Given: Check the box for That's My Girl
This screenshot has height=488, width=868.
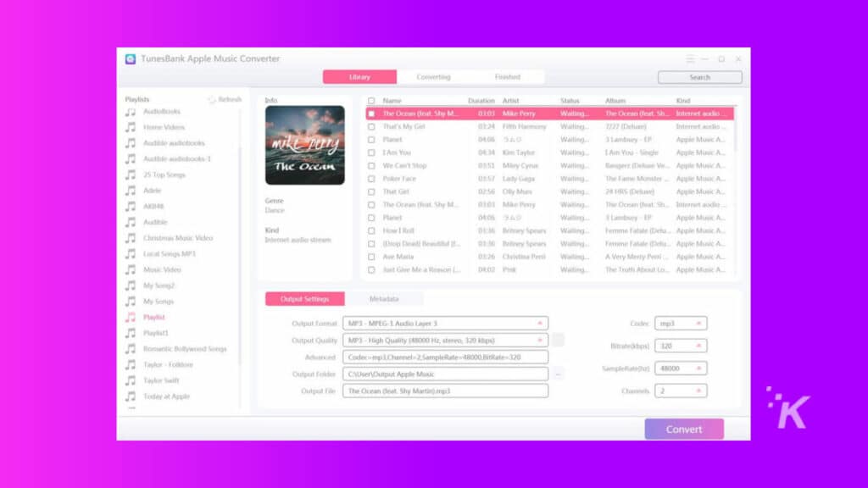Looking at the screenshot, I should click(x=371, y=127).
